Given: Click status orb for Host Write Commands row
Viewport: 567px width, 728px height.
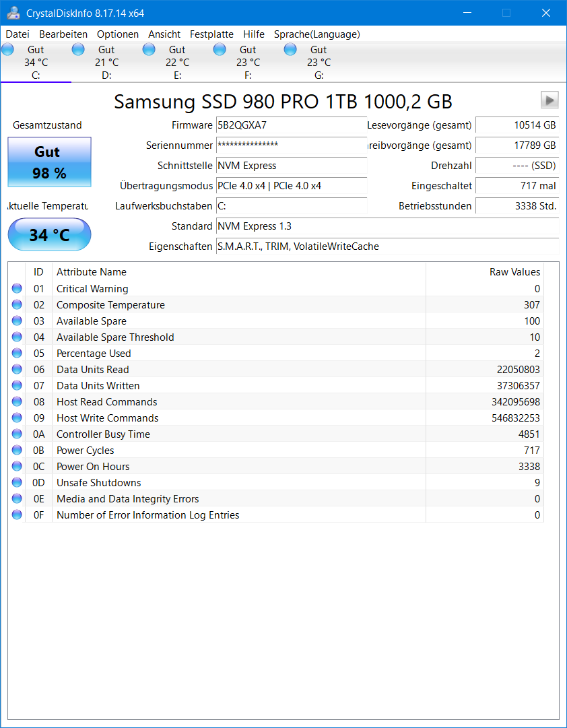Looking at the screenshot, I should 18,418.
